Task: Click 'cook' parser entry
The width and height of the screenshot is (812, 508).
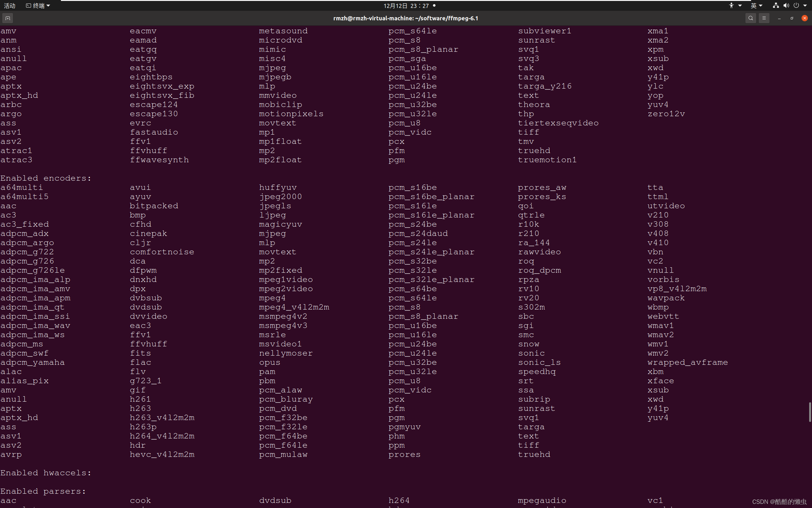Action: (141, 501)
